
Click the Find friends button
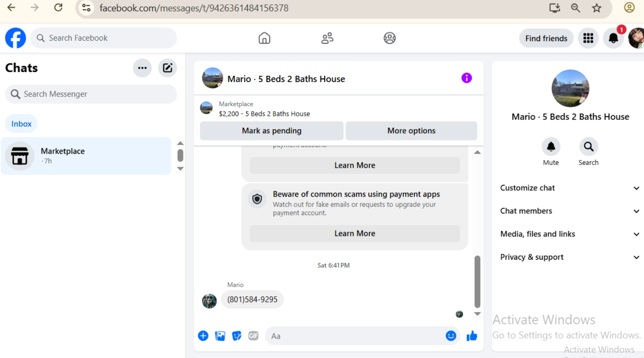point(546,38)
